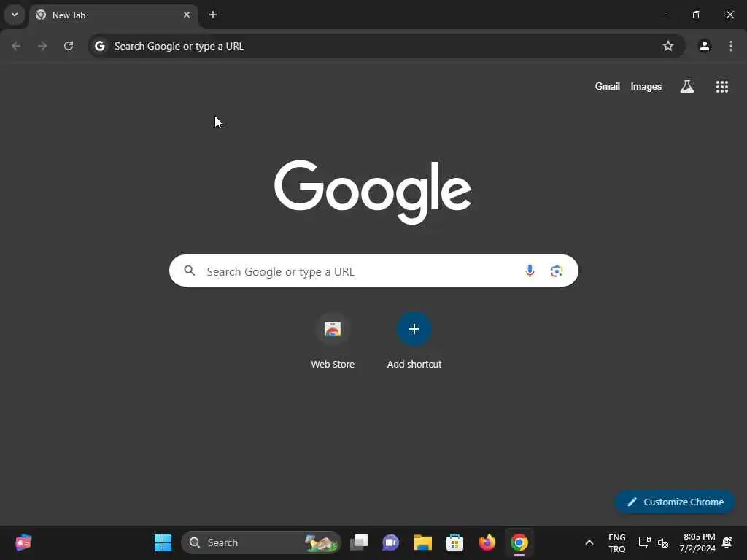Open Microsoft Store from taskbar
Viewport: 747px width, 560px height.
[x=454, y=542]
